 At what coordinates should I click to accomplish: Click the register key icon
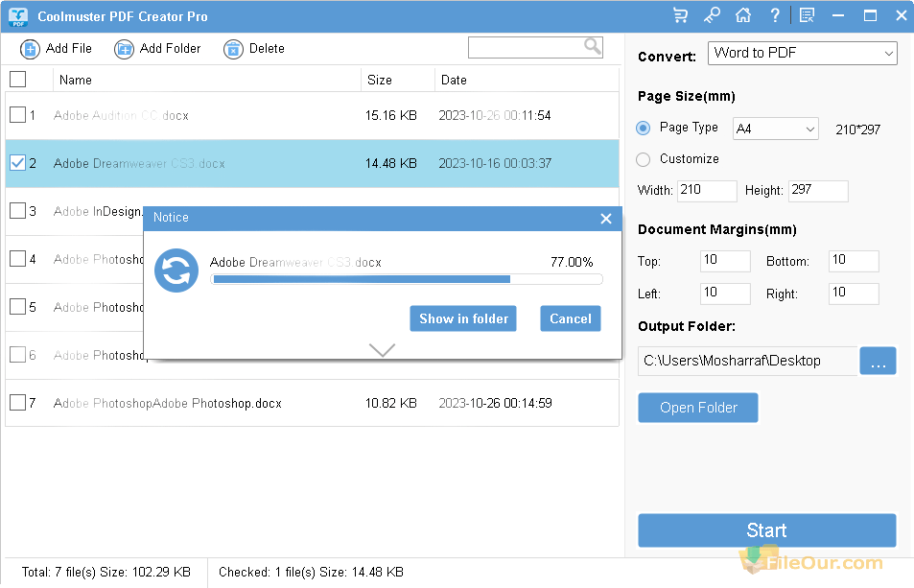click(712, 15)
